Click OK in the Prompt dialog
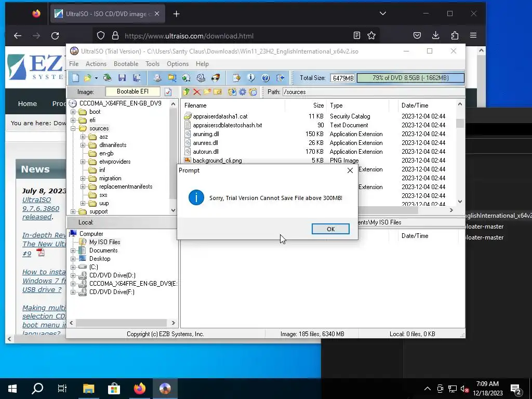Image resolution: width=532 pixels, height=399 pixels. pos(330,229)
